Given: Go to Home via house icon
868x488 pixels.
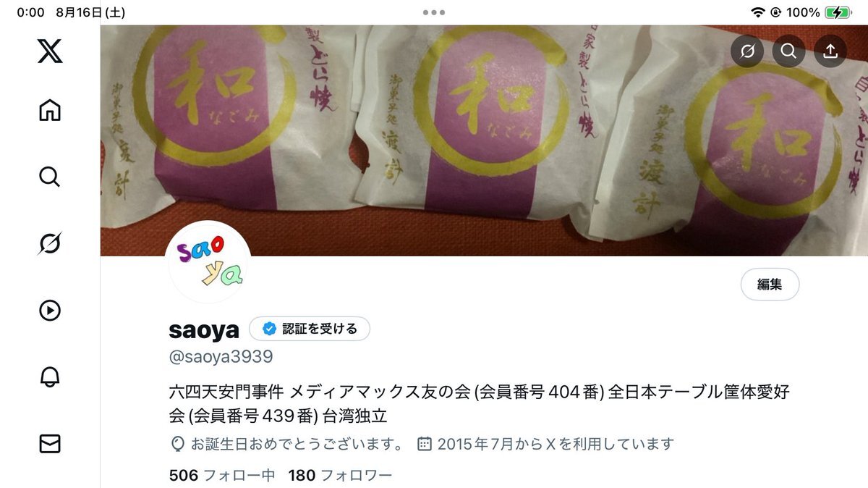Looking at the screenshot, I should pos(50,110).
